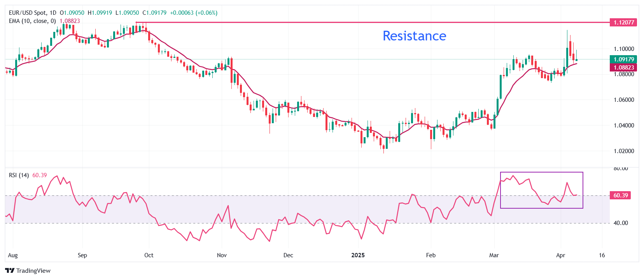Click the TradingView logo icon
The width and height of the screenshot is (644, 279).
point(10,271)
